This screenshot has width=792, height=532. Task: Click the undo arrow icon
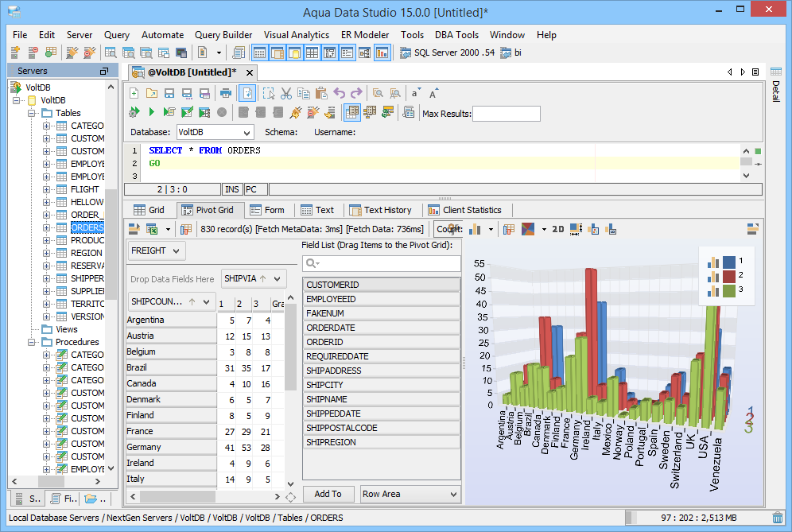click(x=339, y=94)
